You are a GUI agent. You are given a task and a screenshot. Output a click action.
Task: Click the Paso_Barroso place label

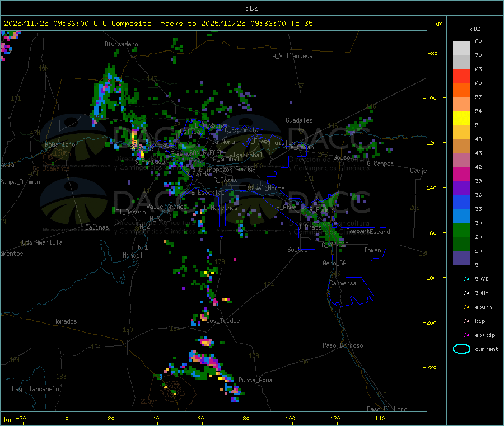(343, 345)
